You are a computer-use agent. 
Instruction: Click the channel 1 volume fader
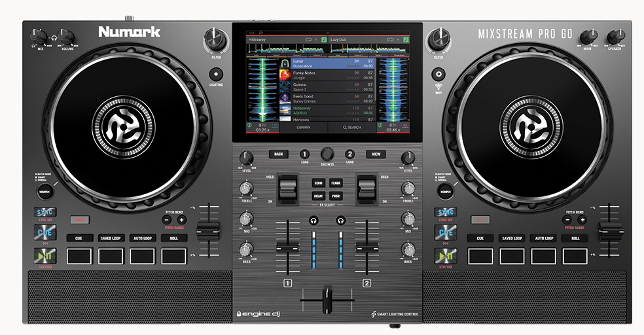(288, 247)
